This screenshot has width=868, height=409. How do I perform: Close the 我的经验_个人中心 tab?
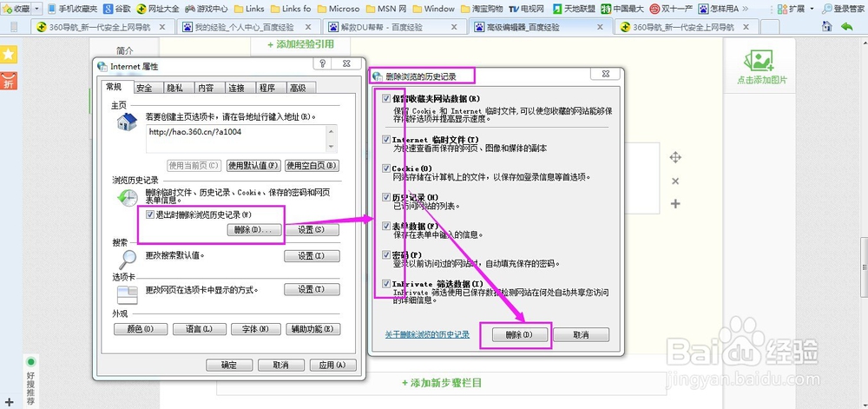[x=308, y=27]
